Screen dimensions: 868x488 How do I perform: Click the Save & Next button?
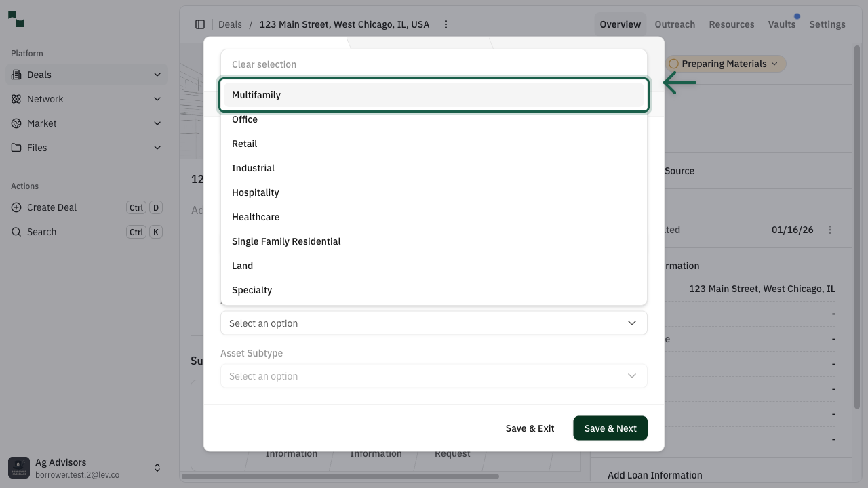tap(610, 428)
